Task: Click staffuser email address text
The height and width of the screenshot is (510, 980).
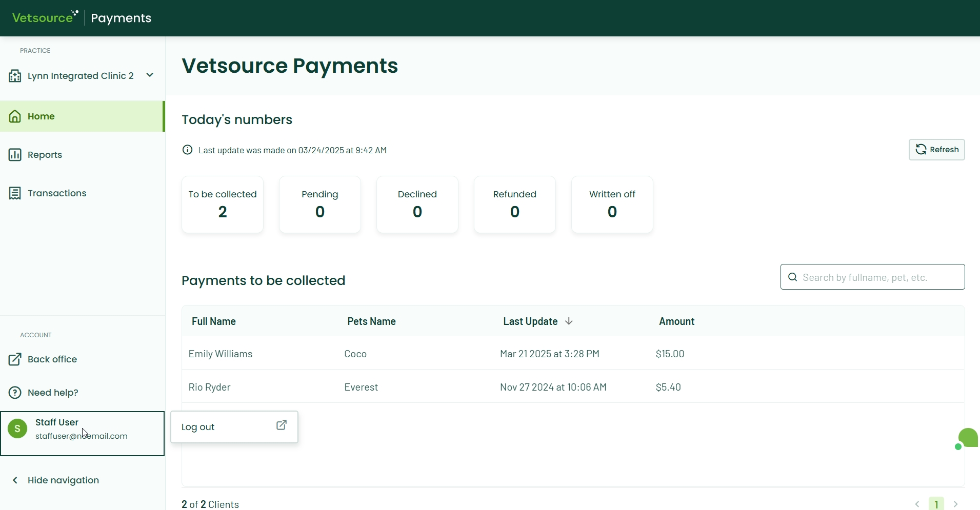Action: [x=81, y=436]
